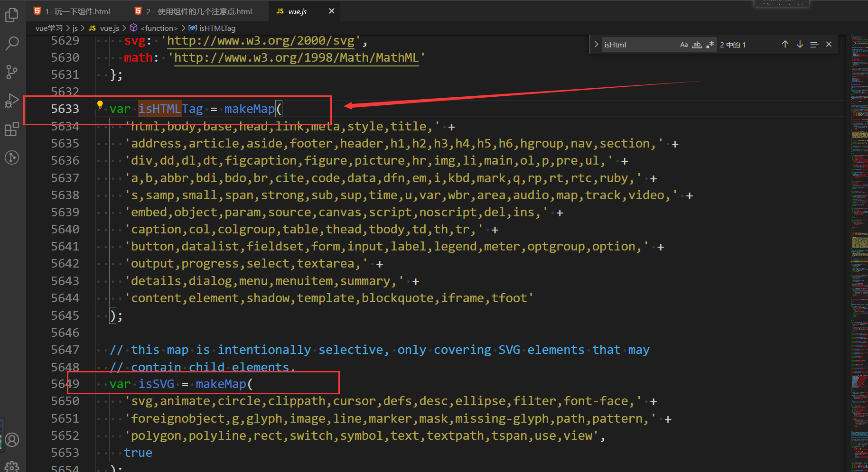Open the Run and Debug view
Image resolution: width=868 pixels, height=472 pixels.
click(12, 101)
